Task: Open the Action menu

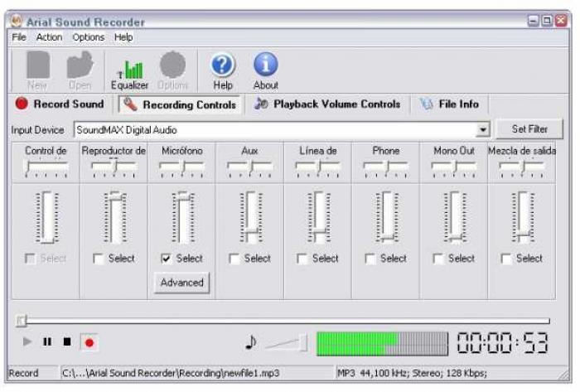Action: pyautogui.click(x=49, y=37)
